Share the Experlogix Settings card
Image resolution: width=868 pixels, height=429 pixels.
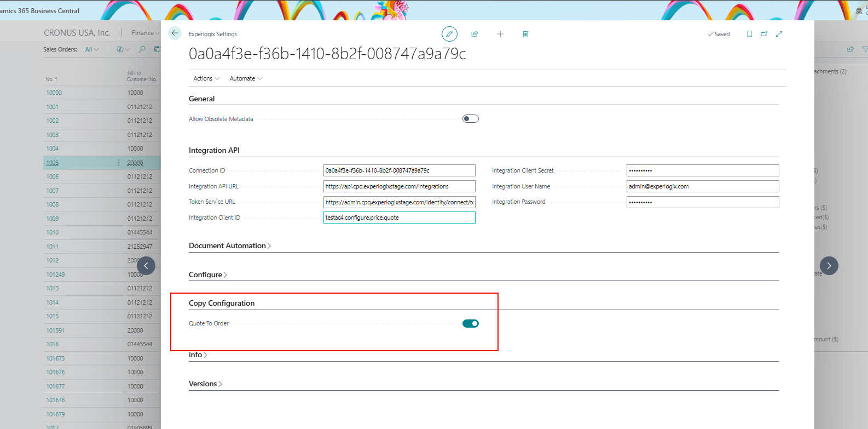point(474,34)
